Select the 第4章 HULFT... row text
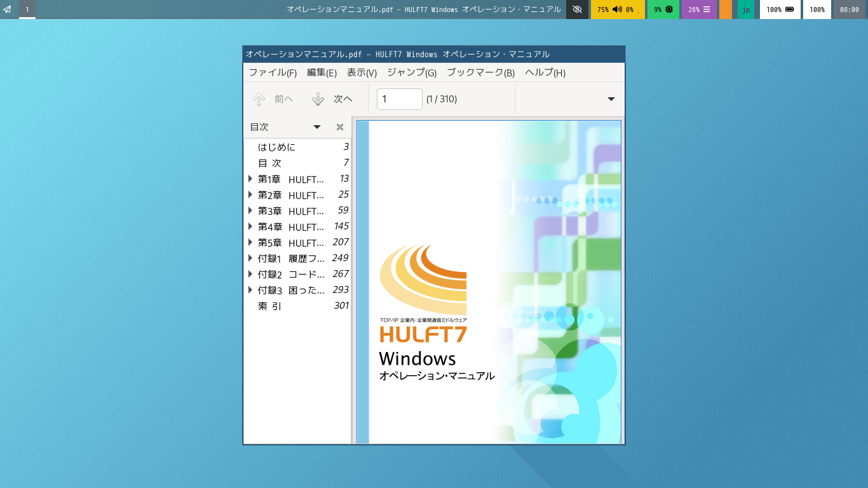 [291, 227]
